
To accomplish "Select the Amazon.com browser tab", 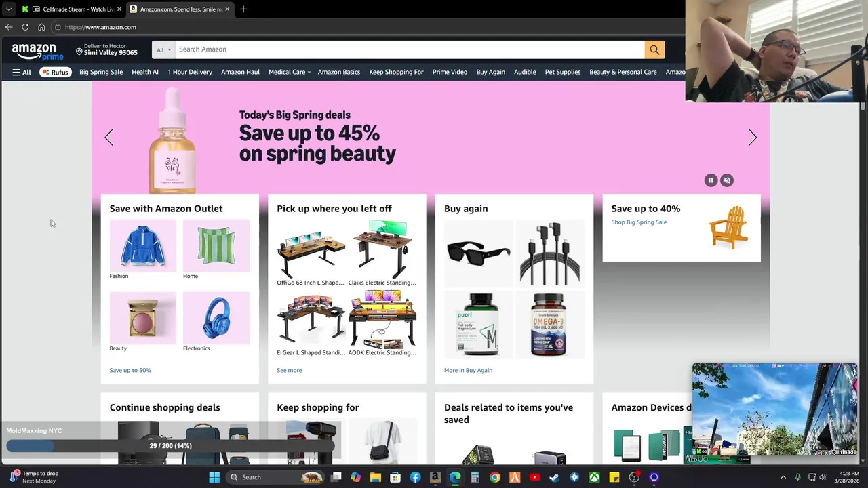I will [x=180, y=9].
